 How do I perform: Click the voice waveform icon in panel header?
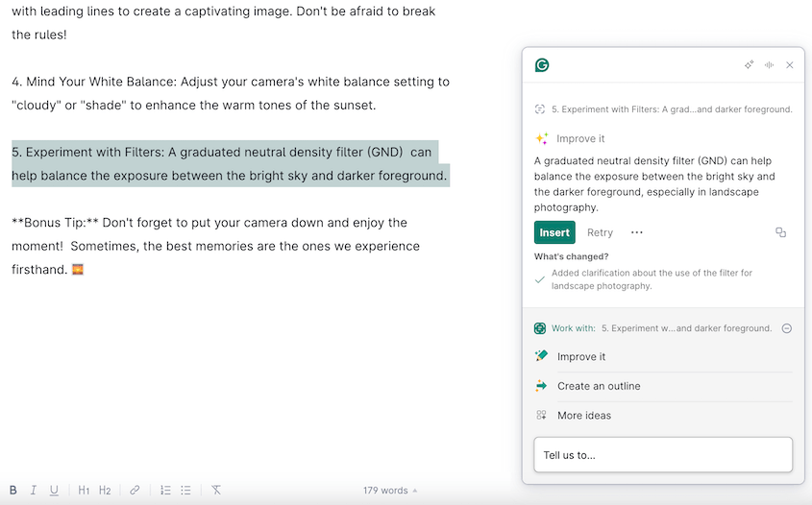(x=769, y=64)
